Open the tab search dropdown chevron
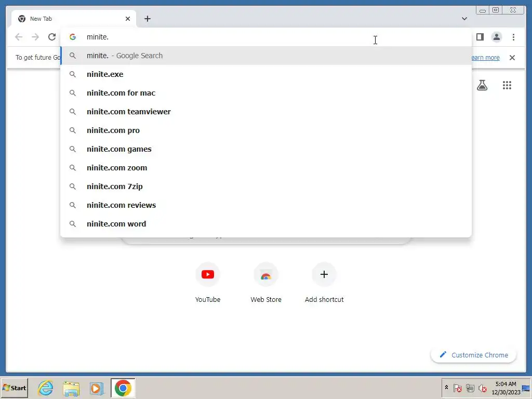The width and height of the screenshot is (532, 399). [x=464, y=19]
